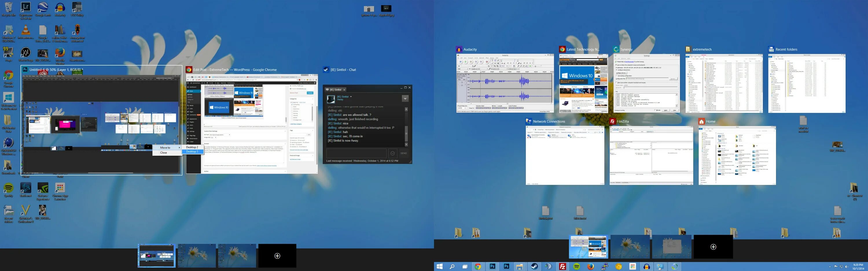
Task: Open Steam from the taskbar
Action: (x=534, y=267)
